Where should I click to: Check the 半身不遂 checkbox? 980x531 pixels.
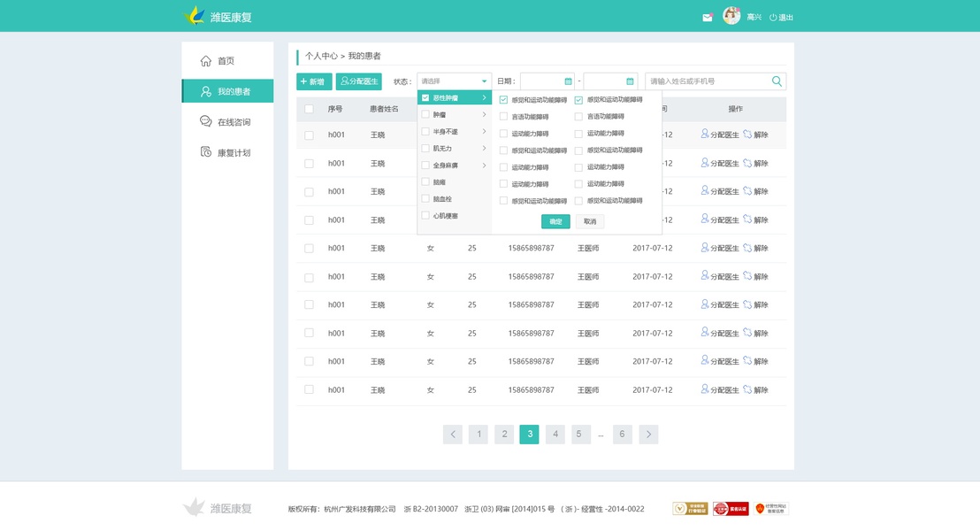(425, 131)
